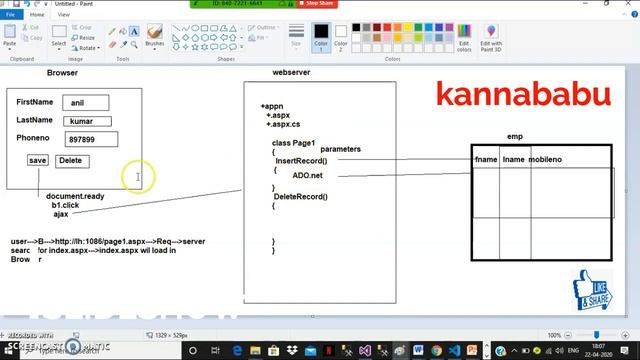The image size is (640, 360).
Task: Expand the Paste dropdown arrow
Action: click(x=9, y=49)
